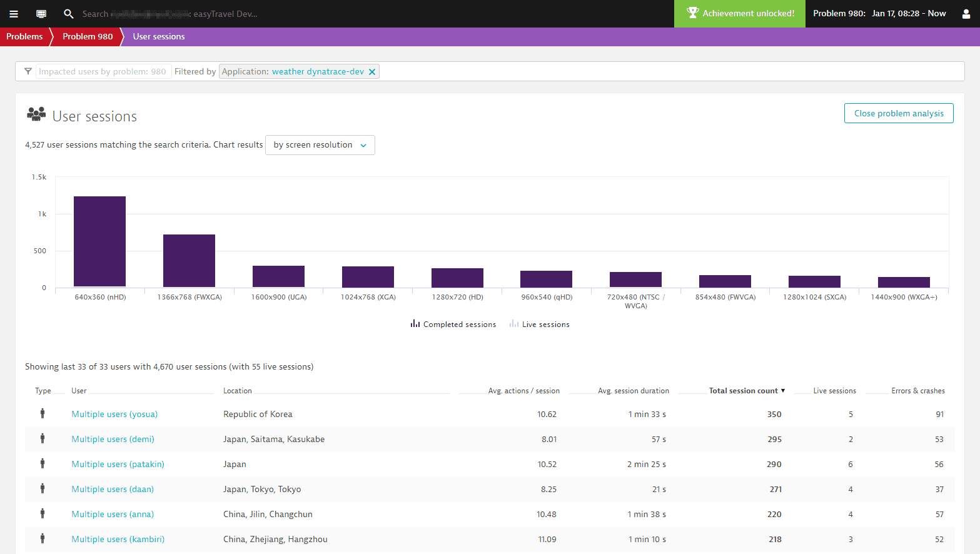Sort by Total session count column
Screen dimensions: 980x554
(747, 391)
